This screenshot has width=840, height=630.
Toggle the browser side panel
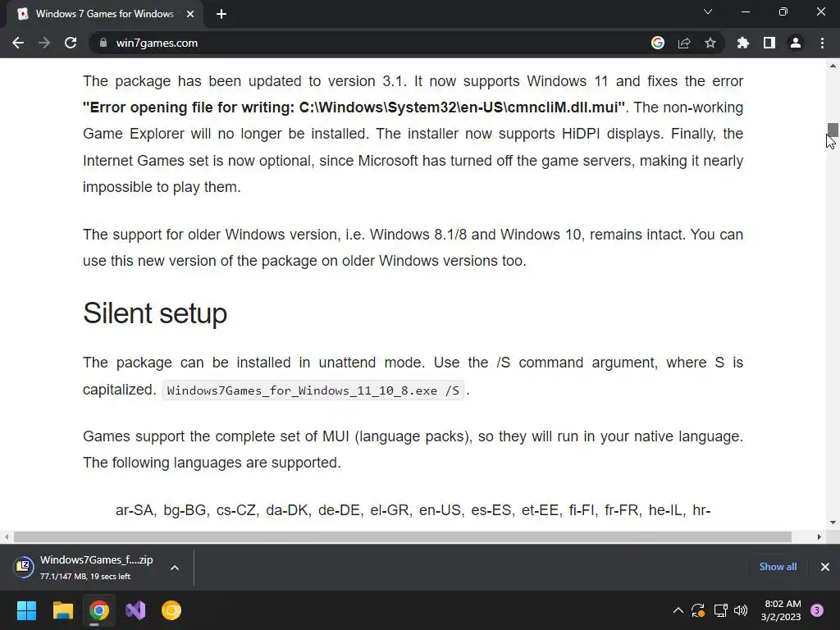tap(769, 43)
